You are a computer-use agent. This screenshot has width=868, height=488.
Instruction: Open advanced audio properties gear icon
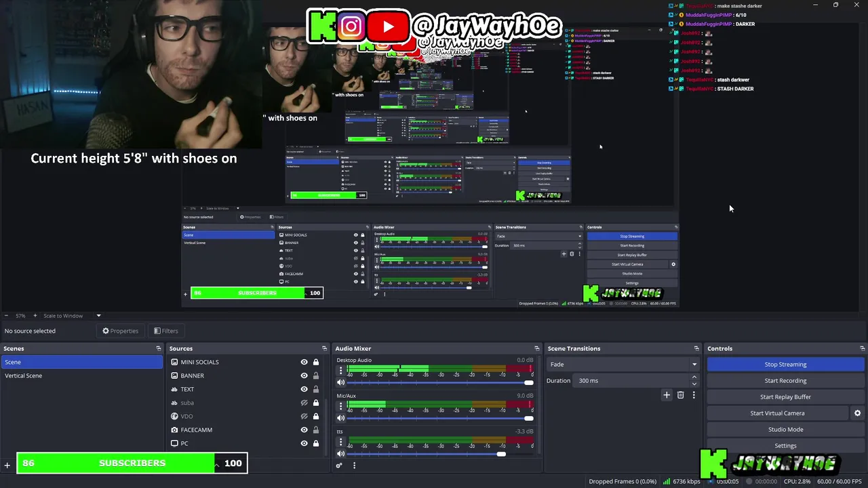(339, 465)
